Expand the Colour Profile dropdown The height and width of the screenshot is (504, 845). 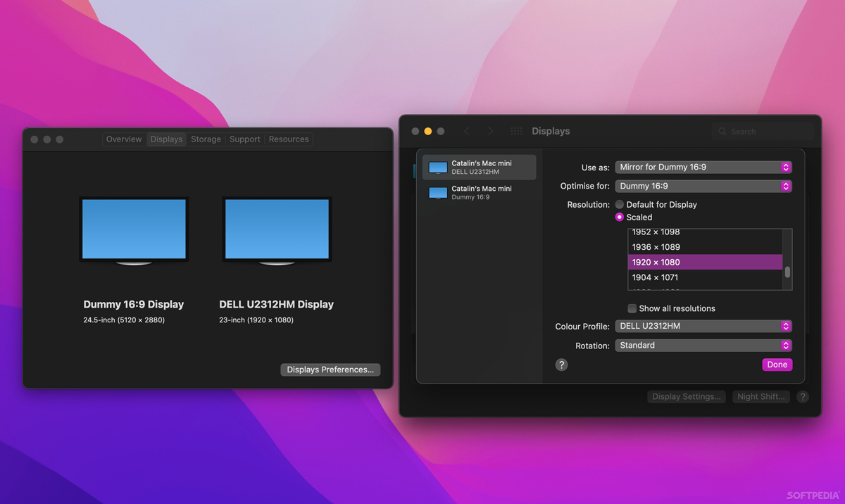703,327
